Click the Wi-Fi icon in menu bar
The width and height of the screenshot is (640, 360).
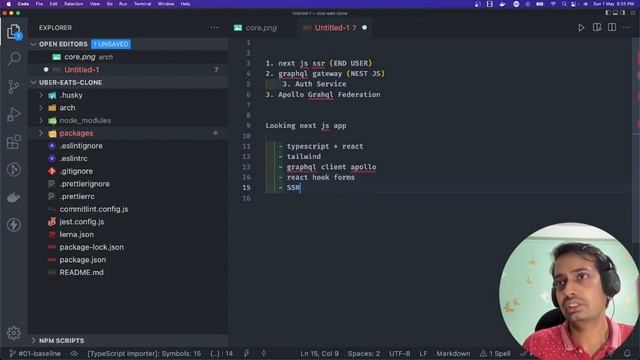tap(553, 4)
